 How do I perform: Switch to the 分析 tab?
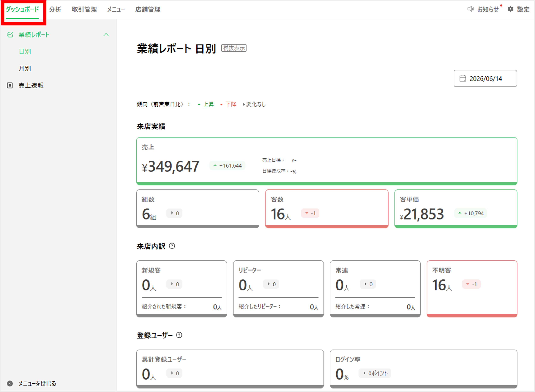(55, 9)
